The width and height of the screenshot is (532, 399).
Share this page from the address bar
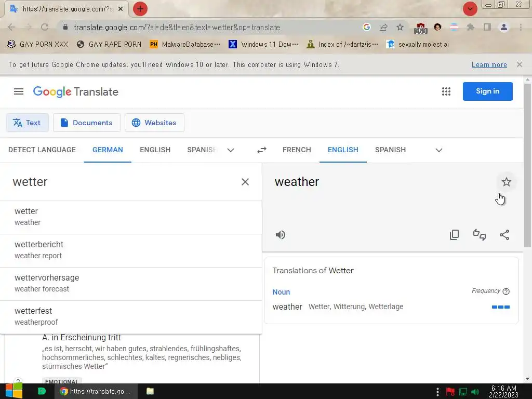point(383,27)
